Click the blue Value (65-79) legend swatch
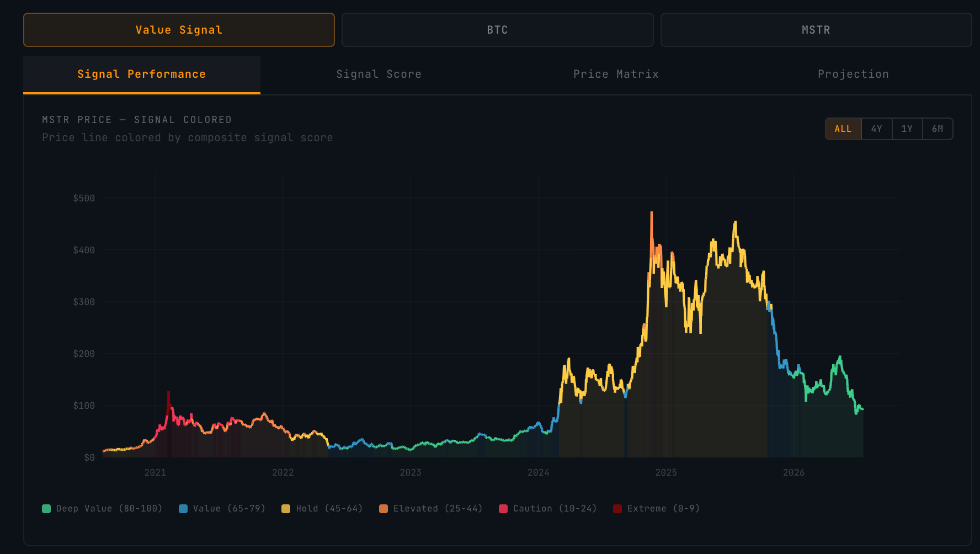The height and width of the screenshot is (554, 980). 183,509
